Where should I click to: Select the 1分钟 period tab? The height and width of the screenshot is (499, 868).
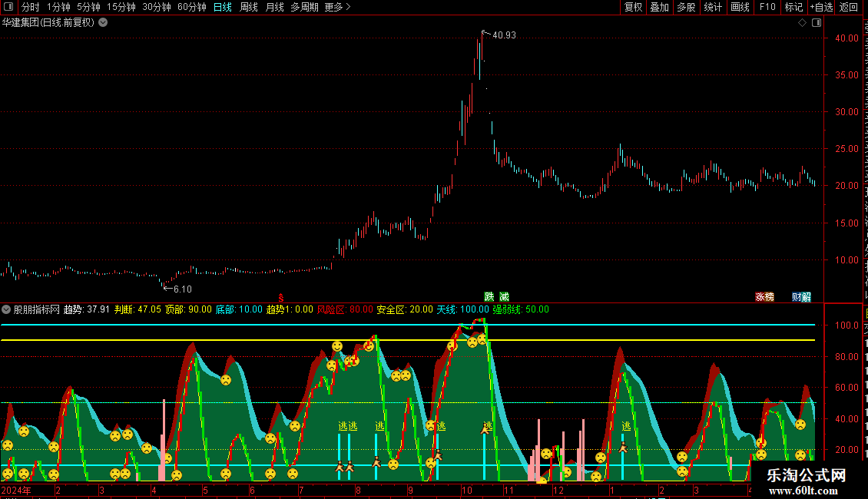(58, 7)
